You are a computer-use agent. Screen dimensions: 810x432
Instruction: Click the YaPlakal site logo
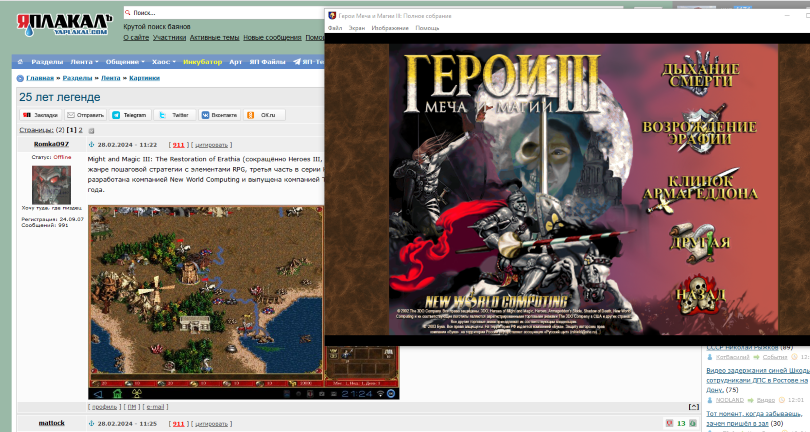[x=64, y=24]
